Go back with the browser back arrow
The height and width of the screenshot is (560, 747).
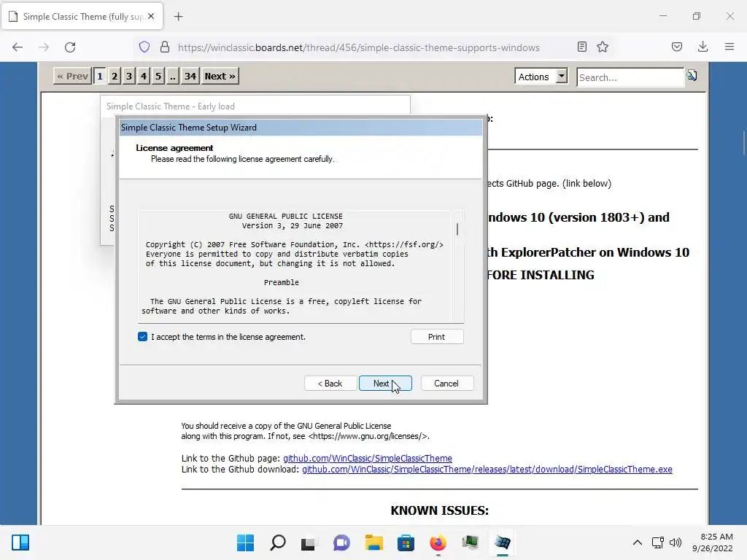(18, 47)
